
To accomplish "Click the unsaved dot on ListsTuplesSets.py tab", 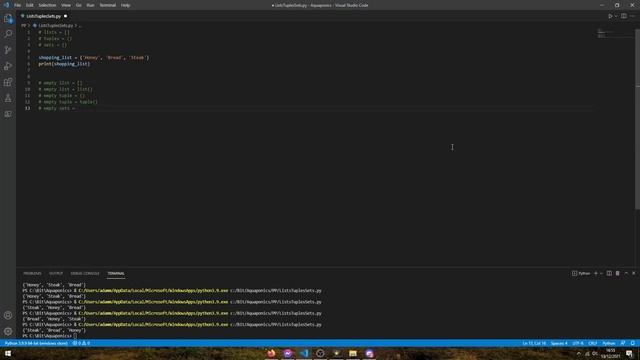I will [x=65, y=16].
